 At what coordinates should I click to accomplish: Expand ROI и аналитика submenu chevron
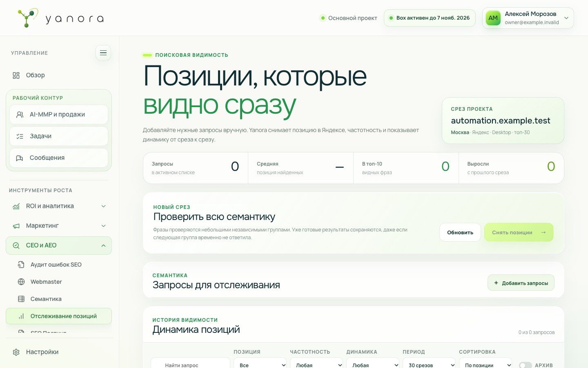pos(104,206)
